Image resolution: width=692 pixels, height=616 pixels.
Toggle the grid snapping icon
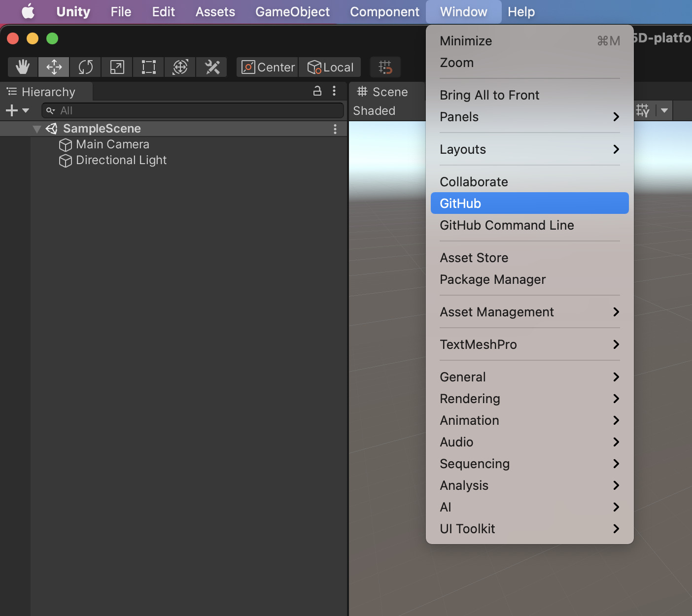click(385, 67)
